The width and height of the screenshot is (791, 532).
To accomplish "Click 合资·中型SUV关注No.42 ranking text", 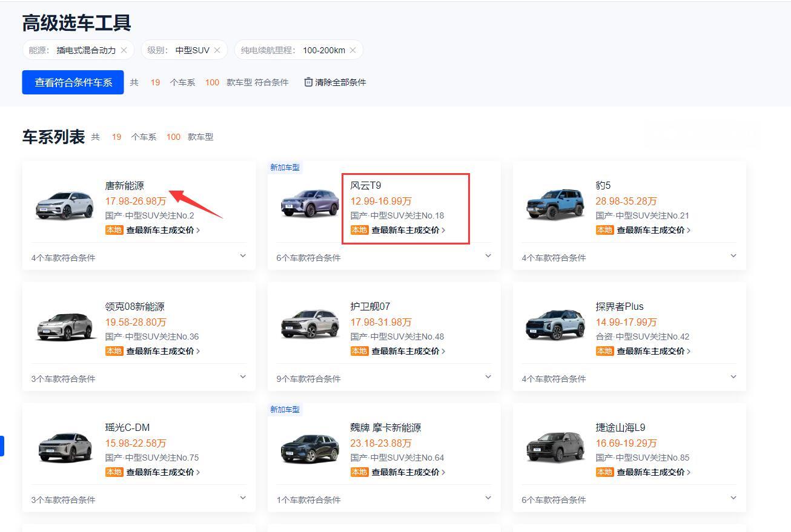I will pos(642,337).
